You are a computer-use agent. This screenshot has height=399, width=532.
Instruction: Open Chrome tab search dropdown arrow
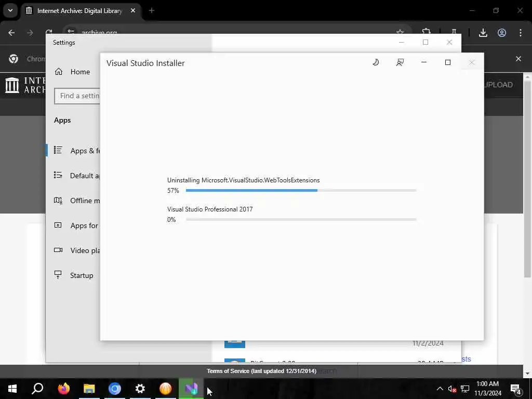click(10, 10)
